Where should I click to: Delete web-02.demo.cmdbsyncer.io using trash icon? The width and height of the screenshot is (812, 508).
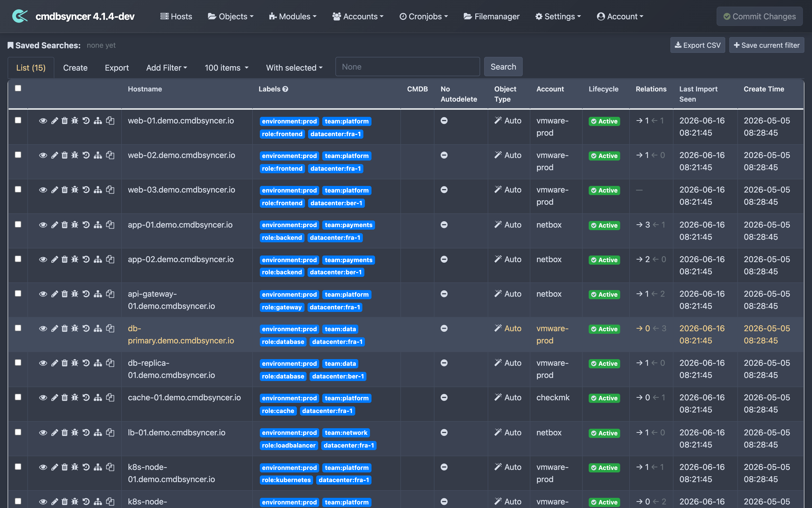coord(64,155)
